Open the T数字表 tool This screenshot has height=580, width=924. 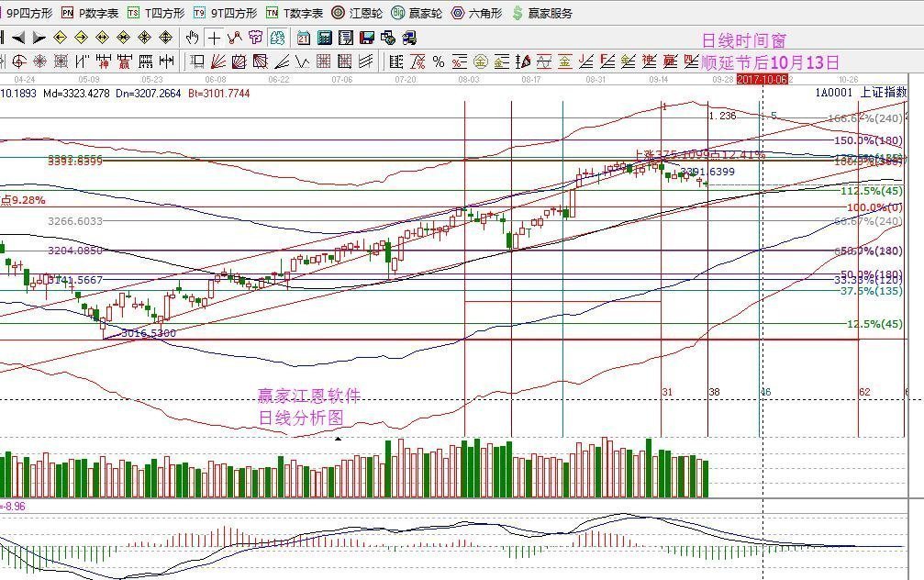[x=295, y=13]
